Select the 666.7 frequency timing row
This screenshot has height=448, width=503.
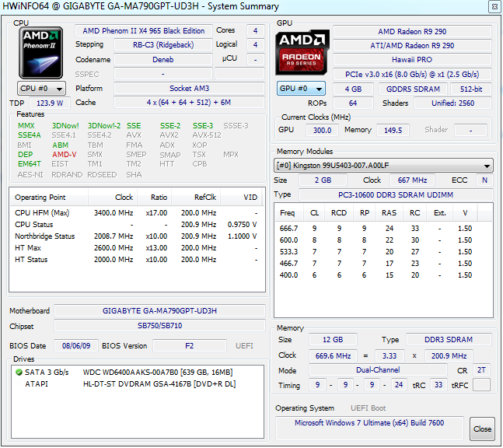click(x=382, y=229)
